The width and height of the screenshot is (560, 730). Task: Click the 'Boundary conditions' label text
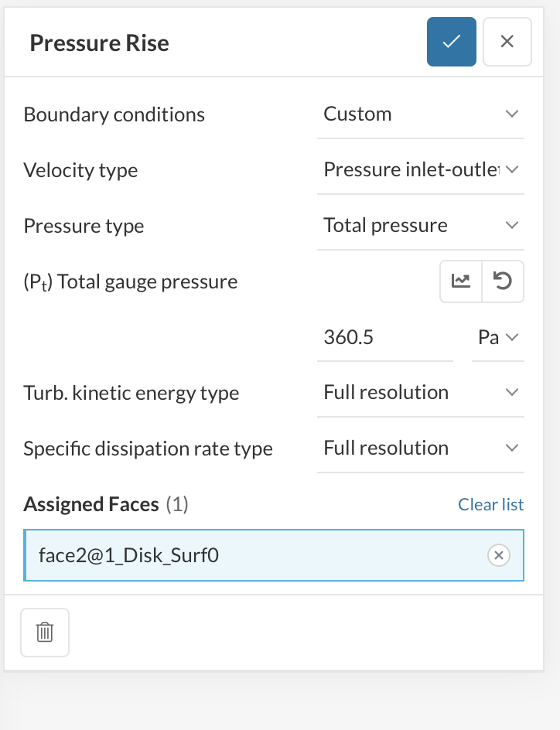point(114,115)
